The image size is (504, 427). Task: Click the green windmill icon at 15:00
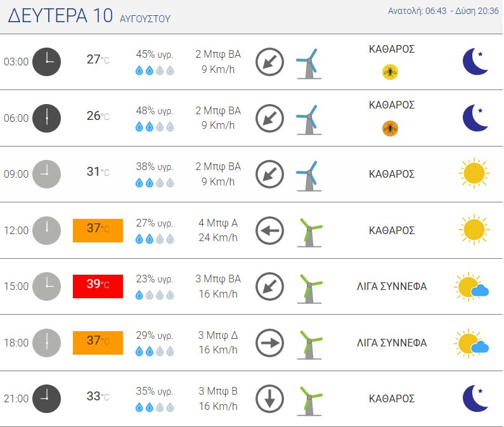[309, 288]
